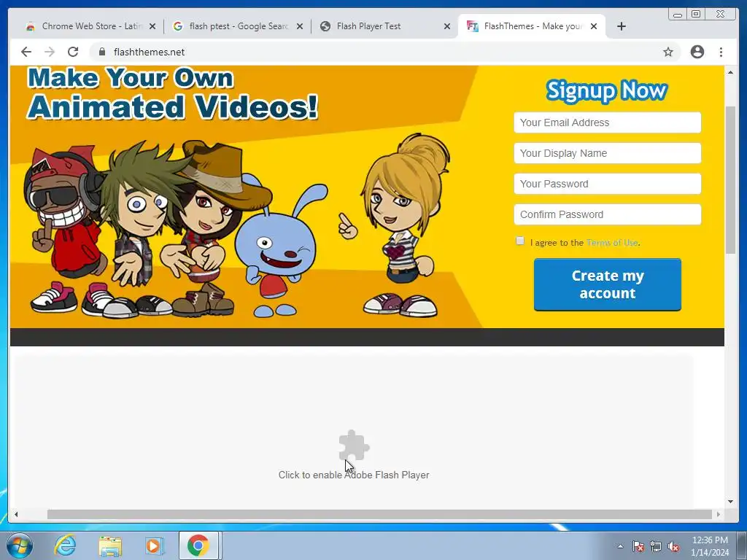
Task: Close the flash ptest Google Search tab
Action: pyautogui.click(x=300, y=26)
